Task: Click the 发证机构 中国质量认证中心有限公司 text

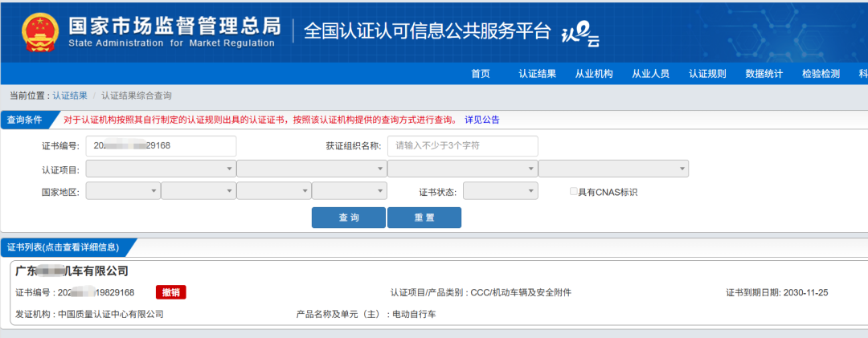Action: [x=90, y=314]
